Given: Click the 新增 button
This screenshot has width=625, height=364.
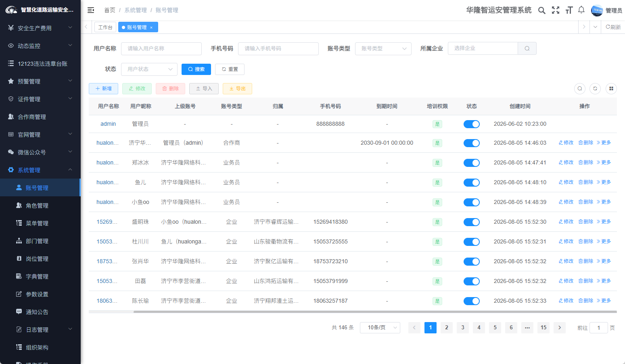Looking at the screenshot, I should [103, 89].
